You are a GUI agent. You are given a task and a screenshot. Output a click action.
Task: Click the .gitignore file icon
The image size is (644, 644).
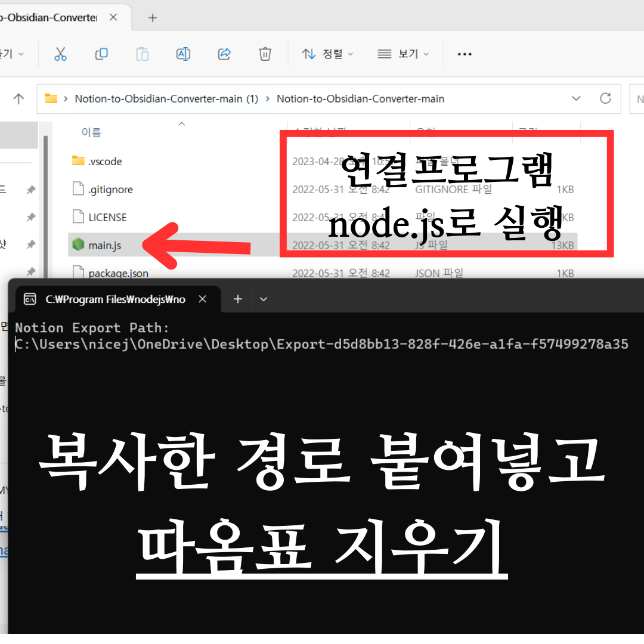pos(78,188)
